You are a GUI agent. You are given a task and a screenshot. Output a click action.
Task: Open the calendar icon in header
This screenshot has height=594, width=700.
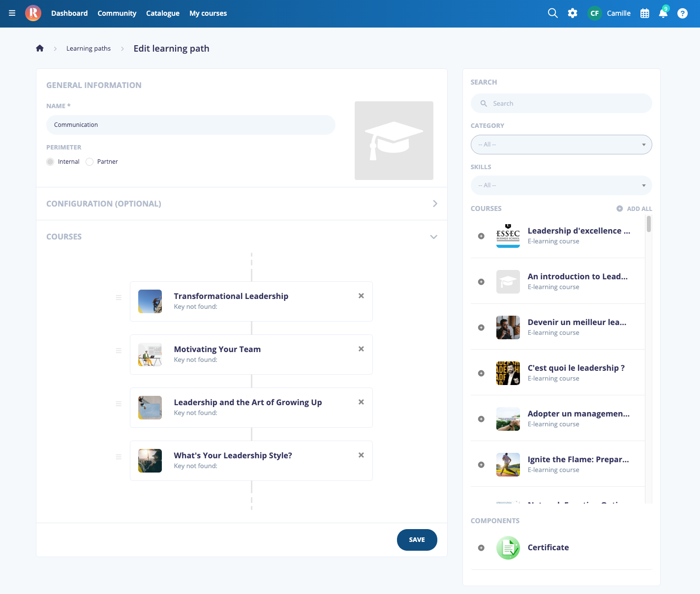pos(645,13)
